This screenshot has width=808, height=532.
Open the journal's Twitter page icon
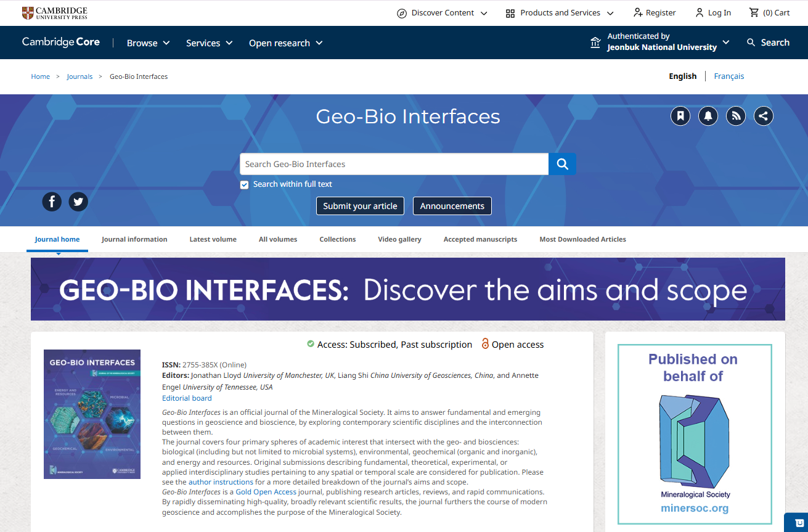click(78, 202)
